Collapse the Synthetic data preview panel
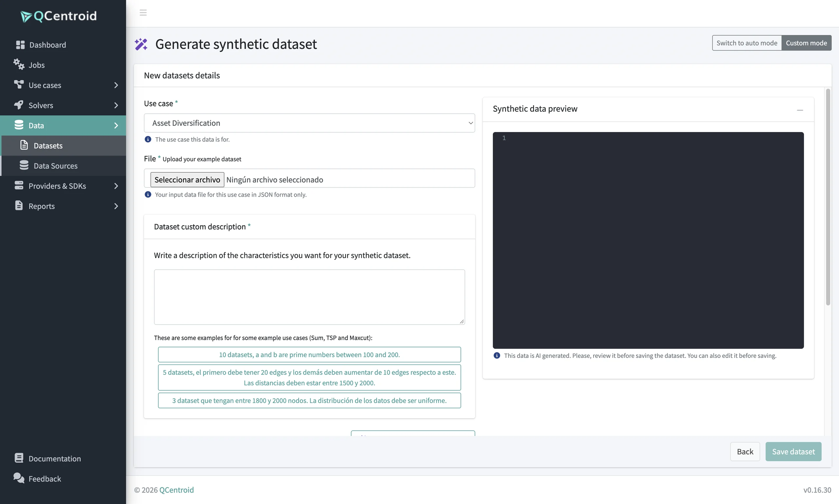Viewport: 839px width, 504px height. pos(800,110)
